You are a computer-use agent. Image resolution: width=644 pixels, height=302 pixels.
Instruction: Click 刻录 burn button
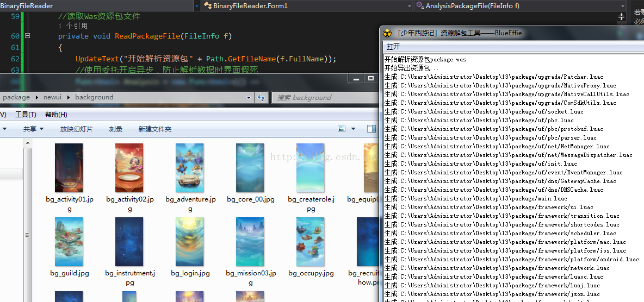(x=116, y=129)
